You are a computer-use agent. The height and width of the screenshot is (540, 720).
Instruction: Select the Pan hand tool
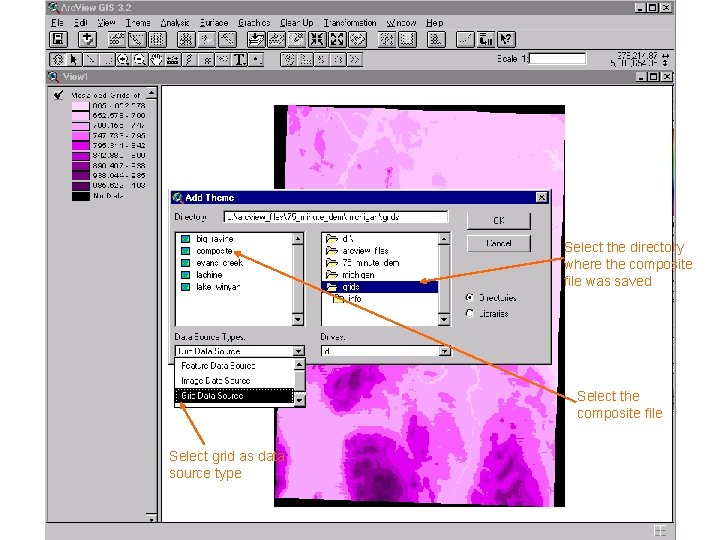click(x=156, y=60)
